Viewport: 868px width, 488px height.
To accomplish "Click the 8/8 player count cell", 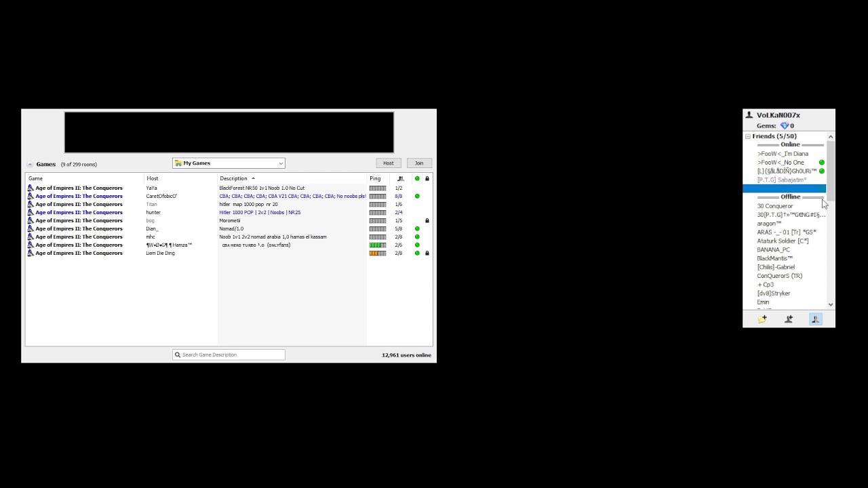I will (x=399, y=196).
